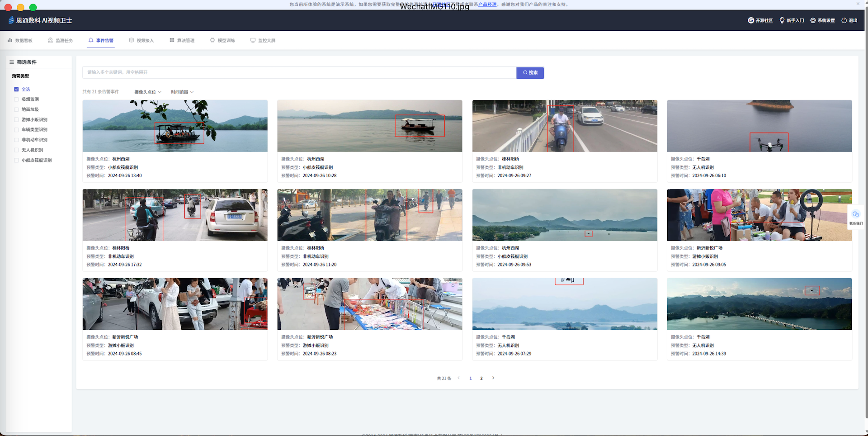This screenshot has height=436, width=868.
Task: Open the 算法管理 tab
Action: tap(182, 41)
